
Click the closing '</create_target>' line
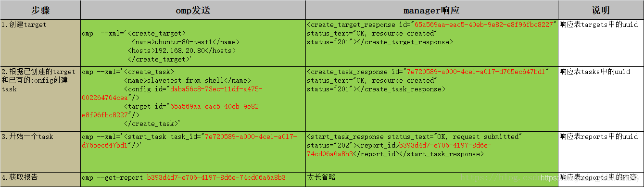point(160,59)
